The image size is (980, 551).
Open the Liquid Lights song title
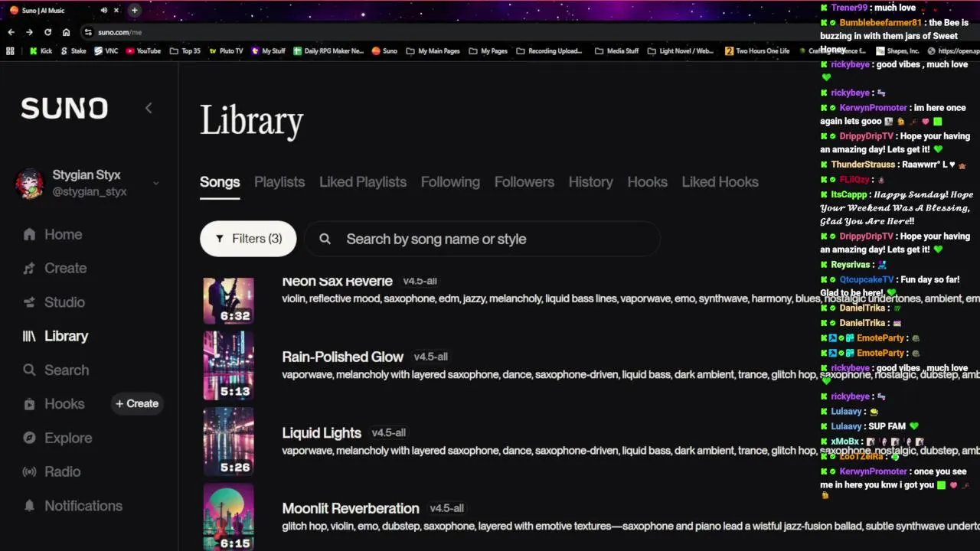[x=322, y=433]
